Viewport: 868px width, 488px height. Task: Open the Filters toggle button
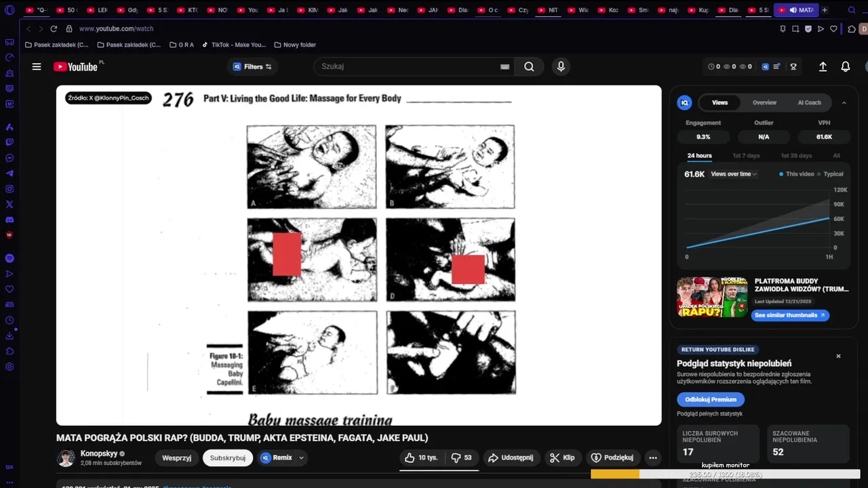(252, 66)
